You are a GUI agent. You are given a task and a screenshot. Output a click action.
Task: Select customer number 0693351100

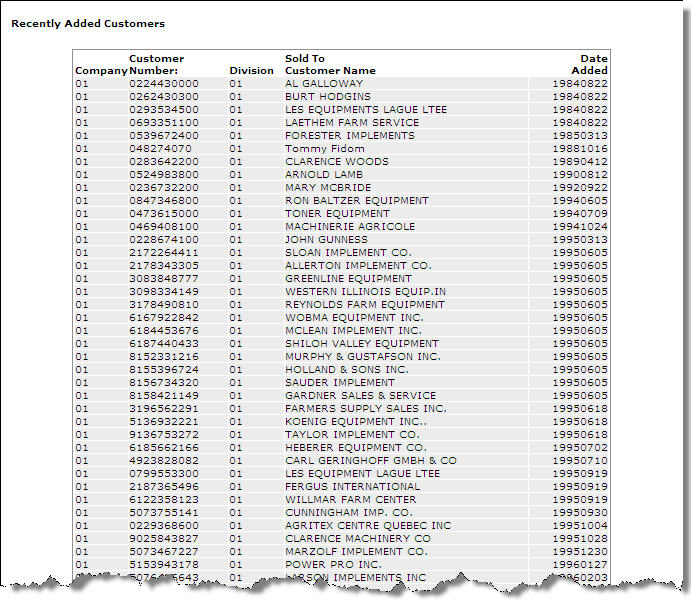tap(163, 123)
